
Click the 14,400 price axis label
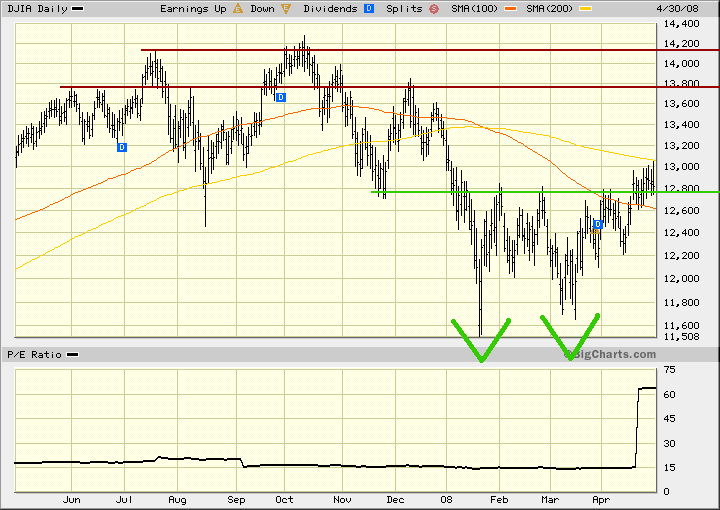(x=681, y=23)
